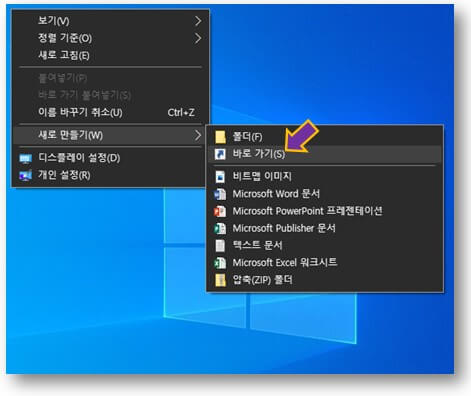Click the personalization icon beside 개인 설정(R)

[x=26, y=175]
